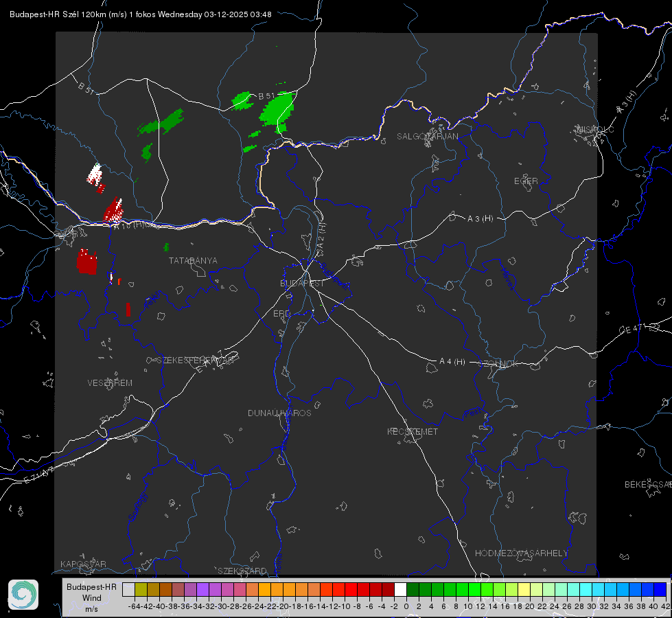Click the dark red echo west of Tatabanya
672x618 pixels.
pyautogui.click(x=87, y=262)
